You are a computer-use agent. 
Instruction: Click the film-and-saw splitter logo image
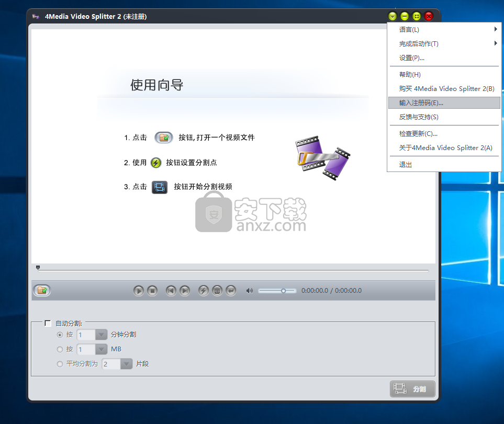pyautogui.click(x=323, y=157)
